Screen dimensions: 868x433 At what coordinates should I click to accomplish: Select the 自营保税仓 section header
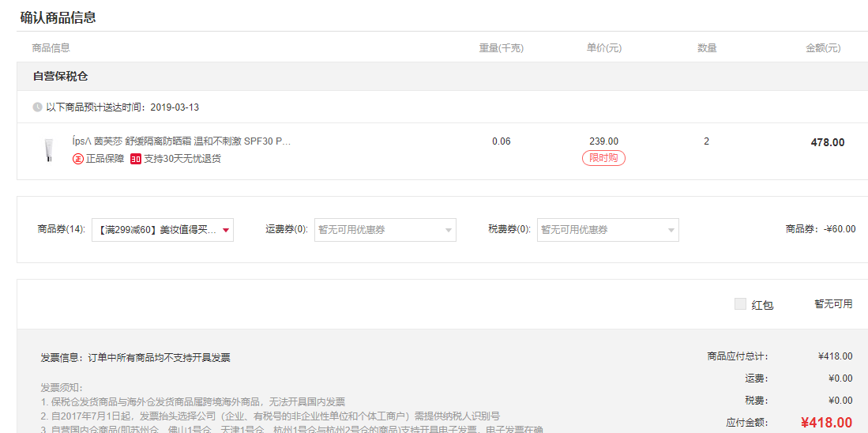coord(60,77)
